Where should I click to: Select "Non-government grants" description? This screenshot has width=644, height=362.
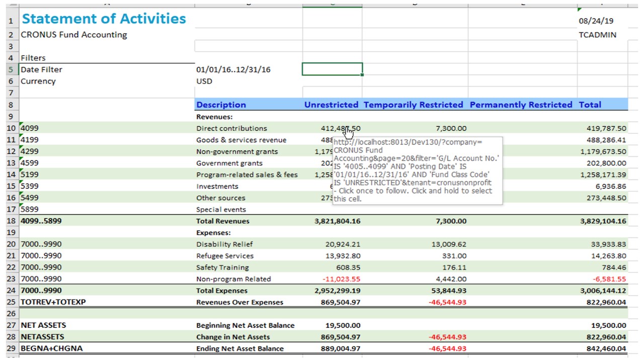[237, 151]
